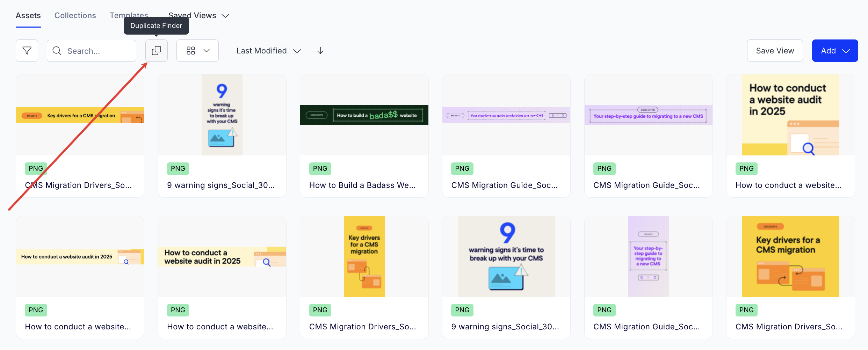
Task: Open the grid view layout dropdown
Action: click(197, 51)
